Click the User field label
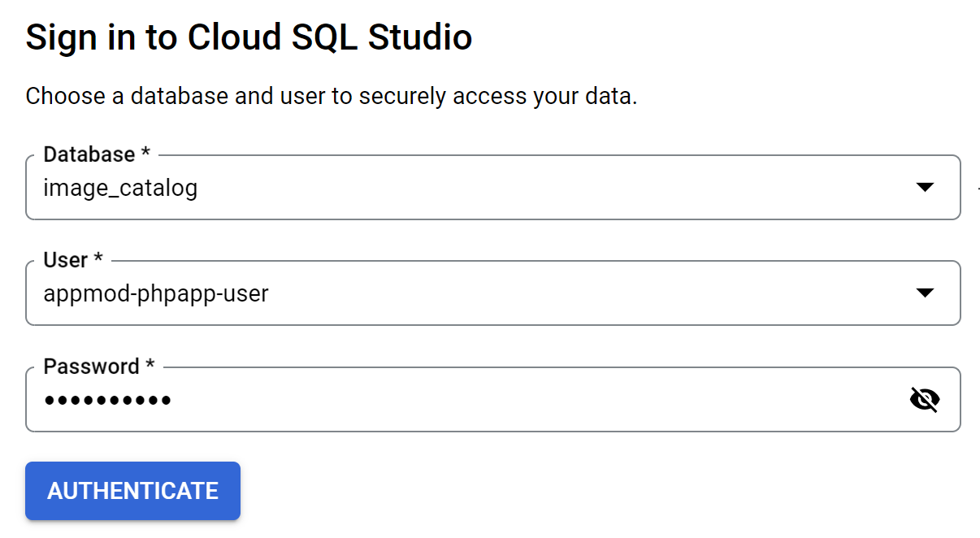This screenshot has height=538, width=980. point(65,260)
